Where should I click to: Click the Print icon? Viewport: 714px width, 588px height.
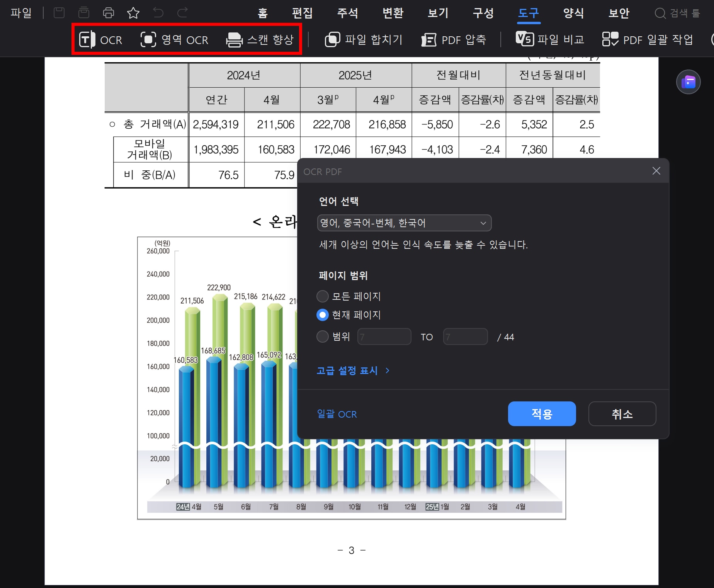tap(109, 13)
